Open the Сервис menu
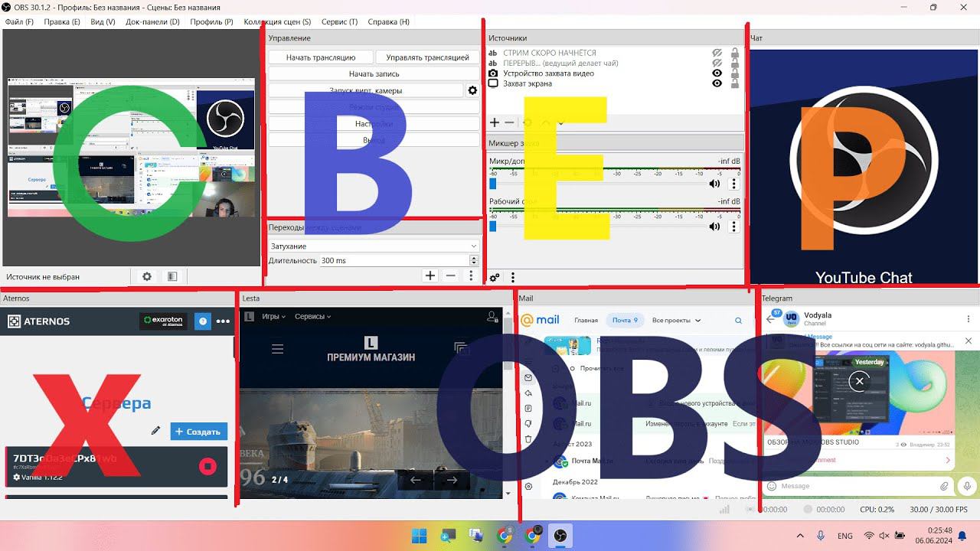This screenshot has width=980, height=551. coord(339,22)
